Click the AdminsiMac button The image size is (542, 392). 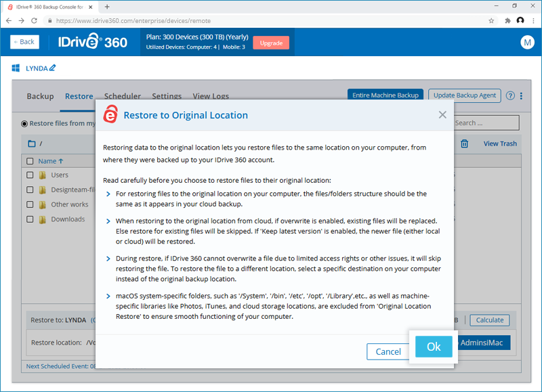484,343
